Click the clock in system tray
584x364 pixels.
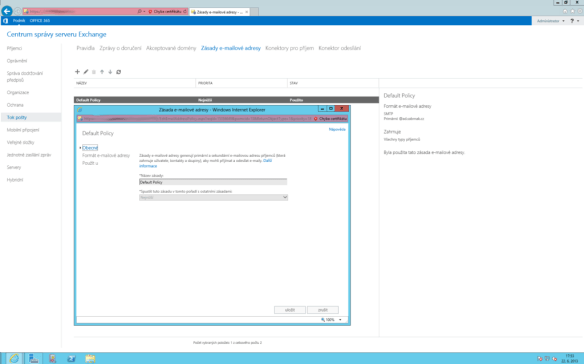tap(570, 358)
